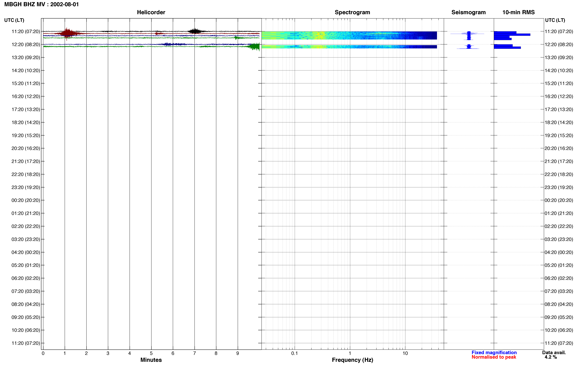
Task: Click the 16:20 (12:20) label on the Helicorder axis
Action: click(x=26, y=96)
